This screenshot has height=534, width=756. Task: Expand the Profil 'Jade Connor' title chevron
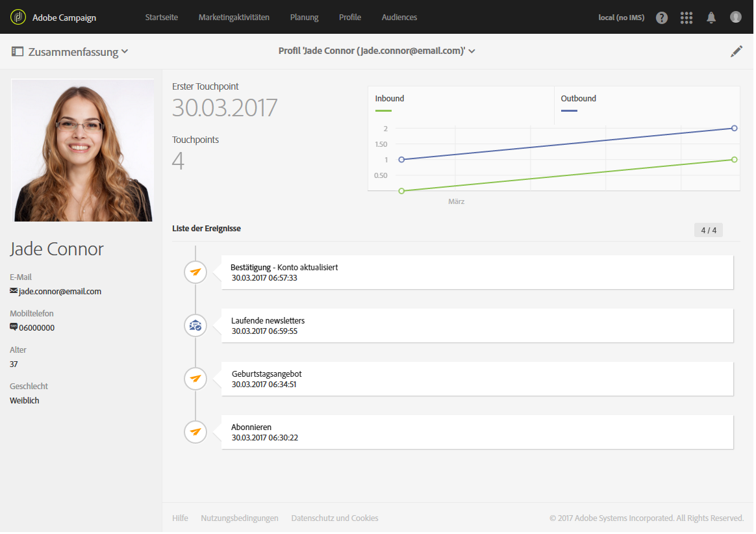click(x=472, y=51)
